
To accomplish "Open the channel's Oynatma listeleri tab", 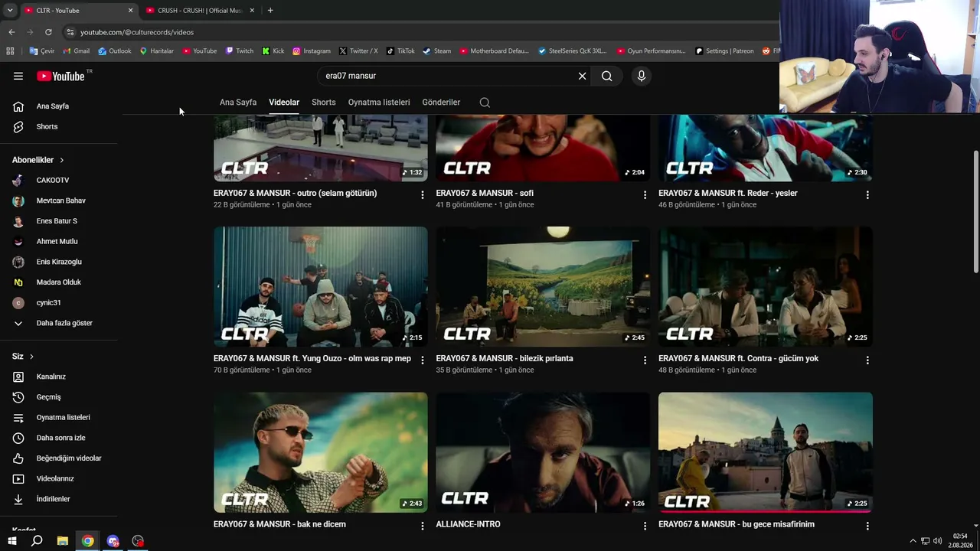I will [379, 103].
